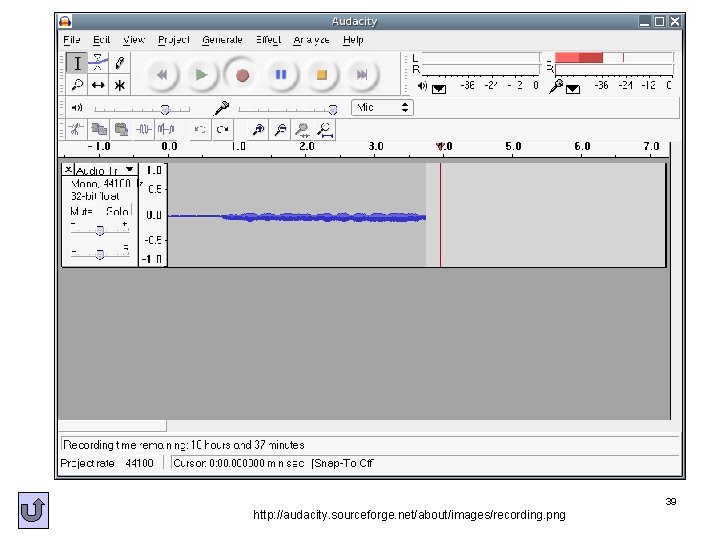This screenshot has height=540, width=720.
Task: Click the Zoom In icon
Action: point(258,129)
